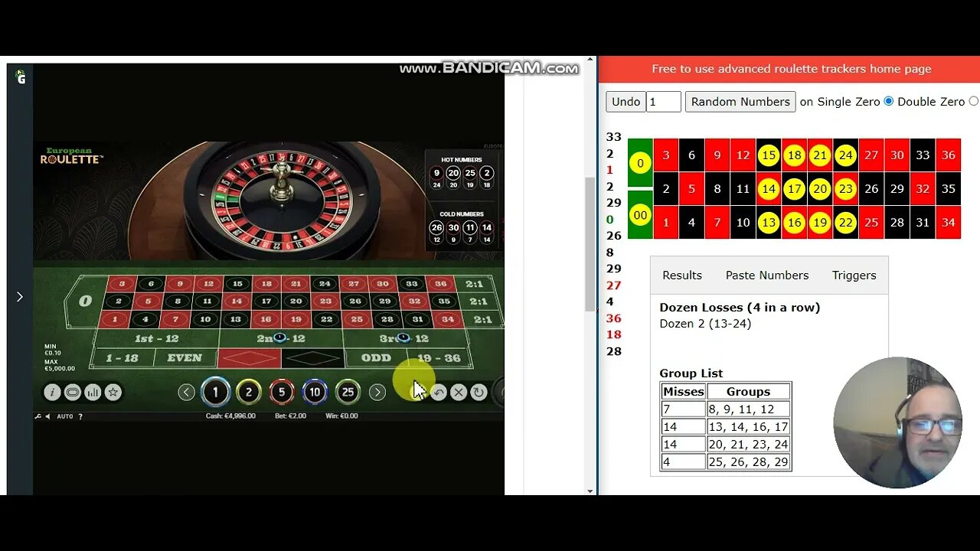Bet on EVEN

(185, 358)
